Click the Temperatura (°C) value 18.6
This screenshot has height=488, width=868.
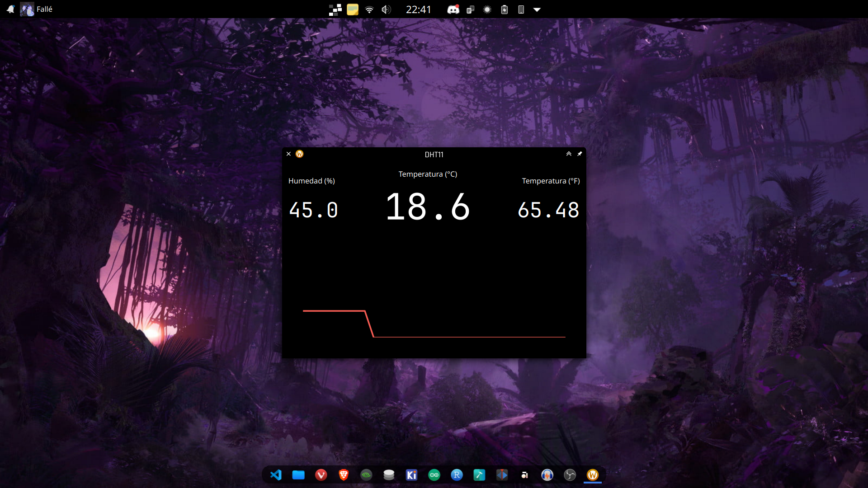(428, 207)
